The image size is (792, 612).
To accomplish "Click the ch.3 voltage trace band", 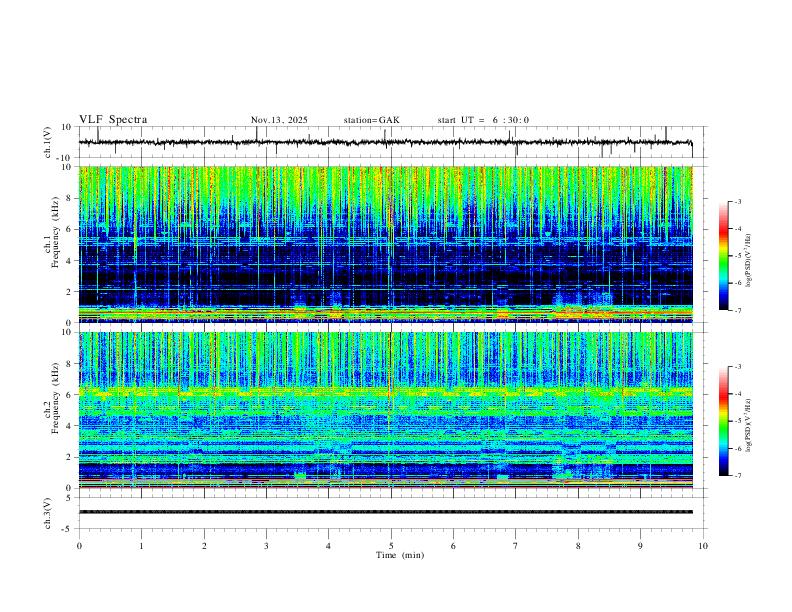I will pyautogui.click(x=385, y=512).
